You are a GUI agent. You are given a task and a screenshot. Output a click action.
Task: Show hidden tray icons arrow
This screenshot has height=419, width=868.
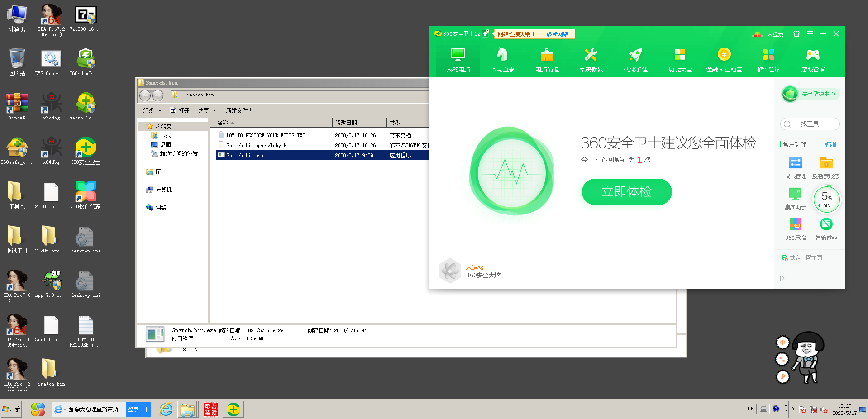click(792, 409)
